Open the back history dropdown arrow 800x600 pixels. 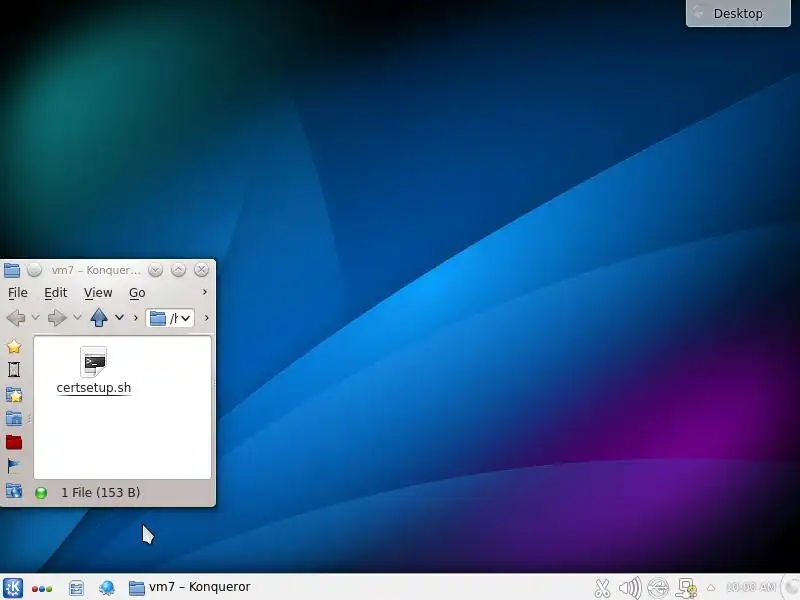pos(35,317)
